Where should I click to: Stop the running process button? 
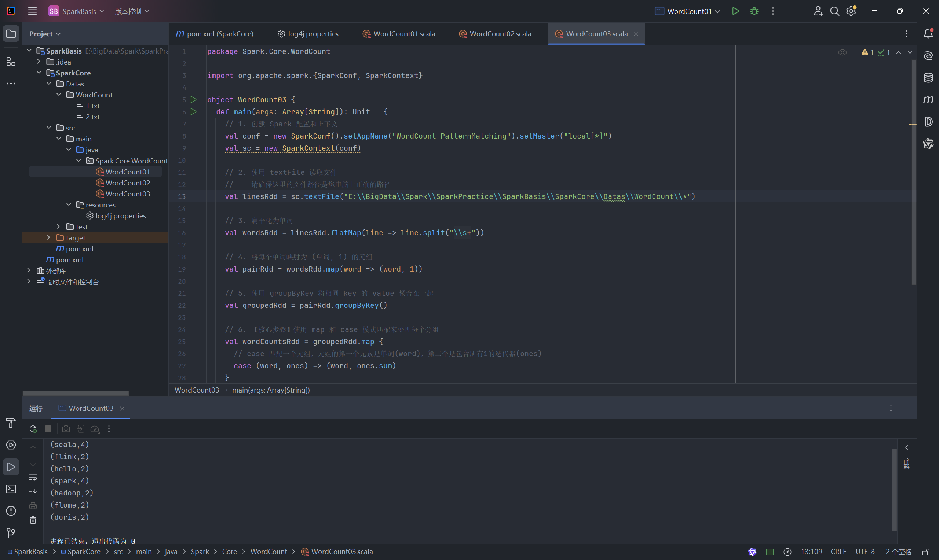coord(48,429)
